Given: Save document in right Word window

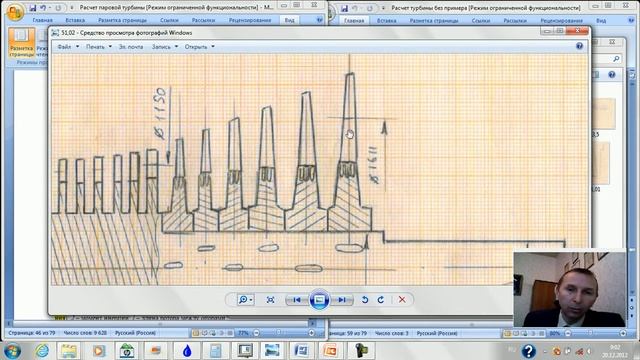Looking at the screenshot, I should click(344, 8).
